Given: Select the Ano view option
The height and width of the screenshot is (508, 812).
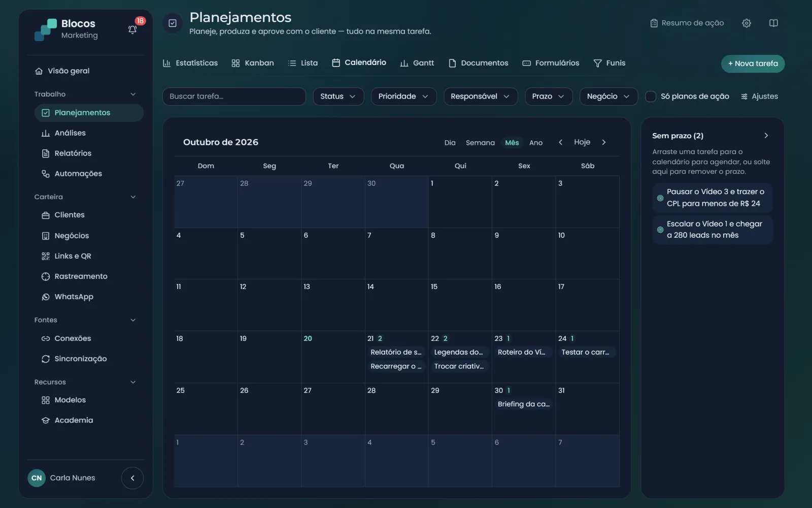Looking at the screenshot, I should [x=536, y=143].
